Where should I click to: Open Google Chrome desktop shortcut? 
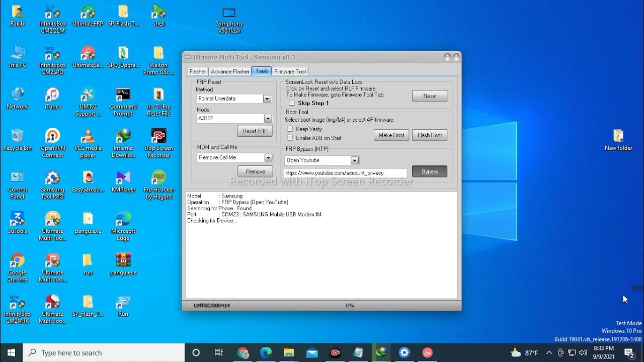[17, 268]
